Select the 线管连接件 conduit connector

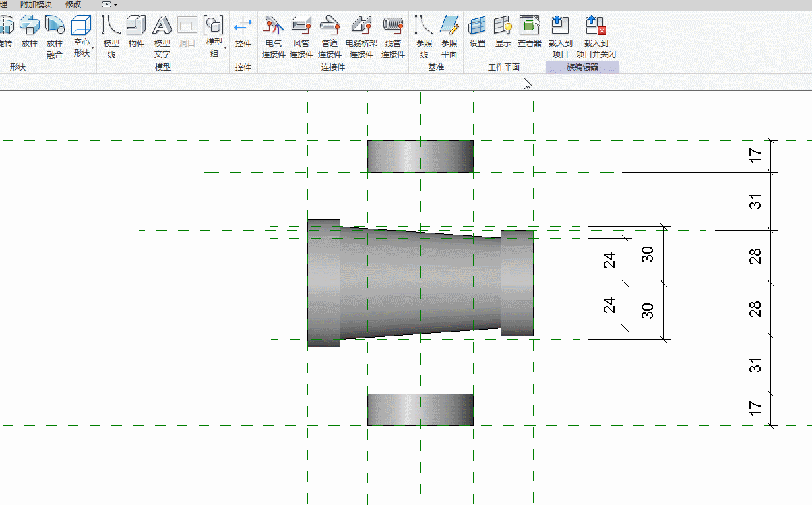tap(393, 37)
